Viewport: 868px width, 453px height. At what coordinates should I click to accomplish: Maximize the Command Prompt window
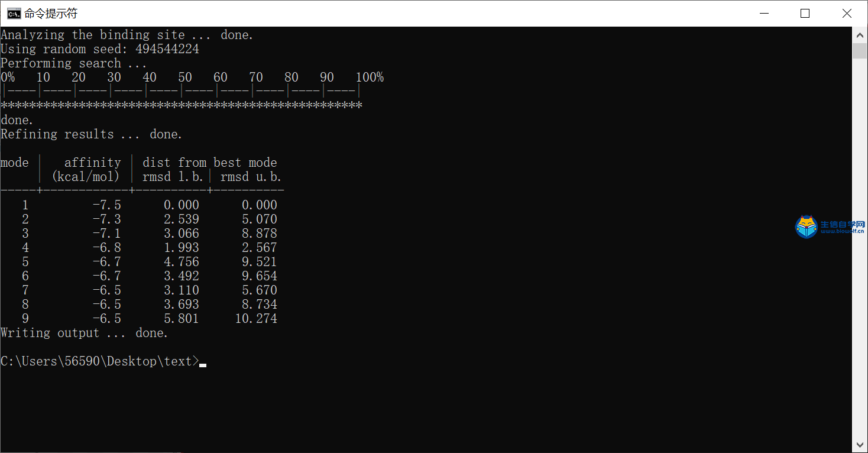pyautogui.click(x=805, y=13)
